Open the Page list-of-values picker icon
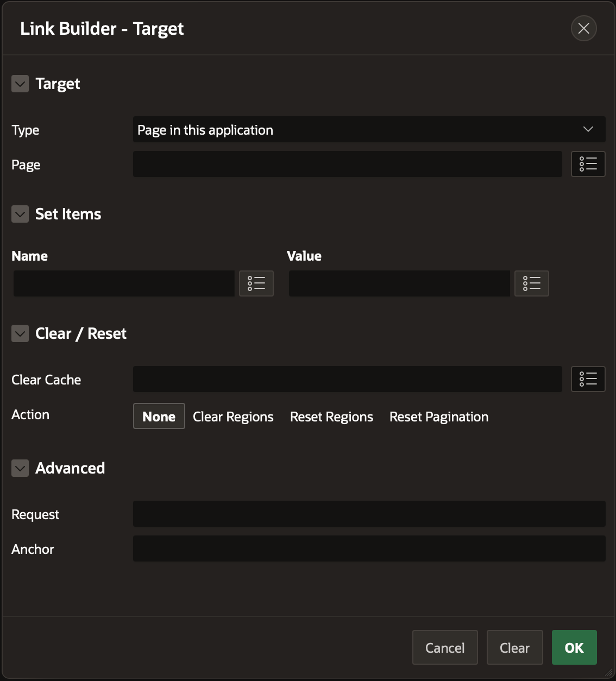Viewport: 616px width, 681px height. (x=588, y=164)
